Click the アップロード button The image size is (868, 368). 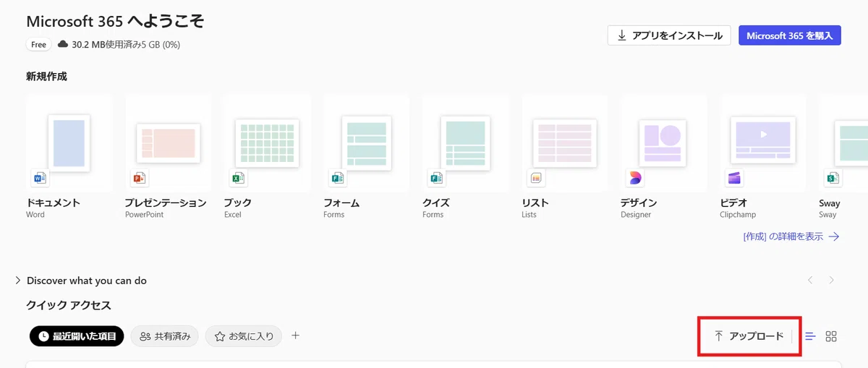coord(749,336)
